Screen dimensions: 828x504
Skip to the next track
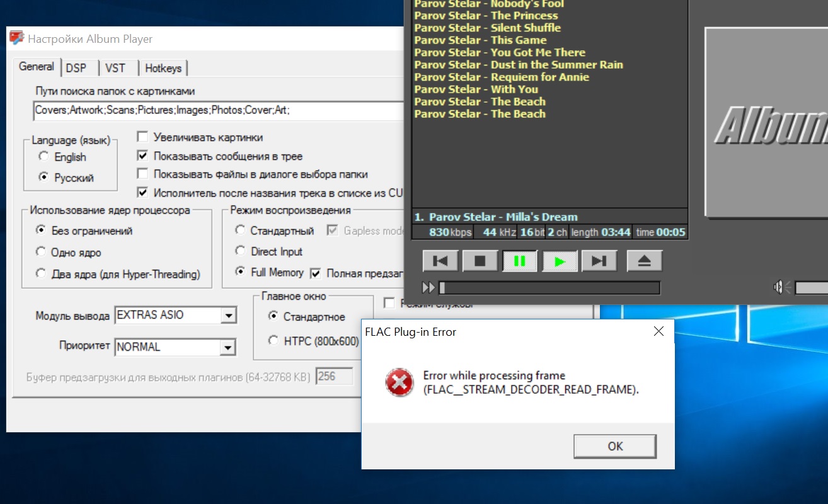point(599,260)
